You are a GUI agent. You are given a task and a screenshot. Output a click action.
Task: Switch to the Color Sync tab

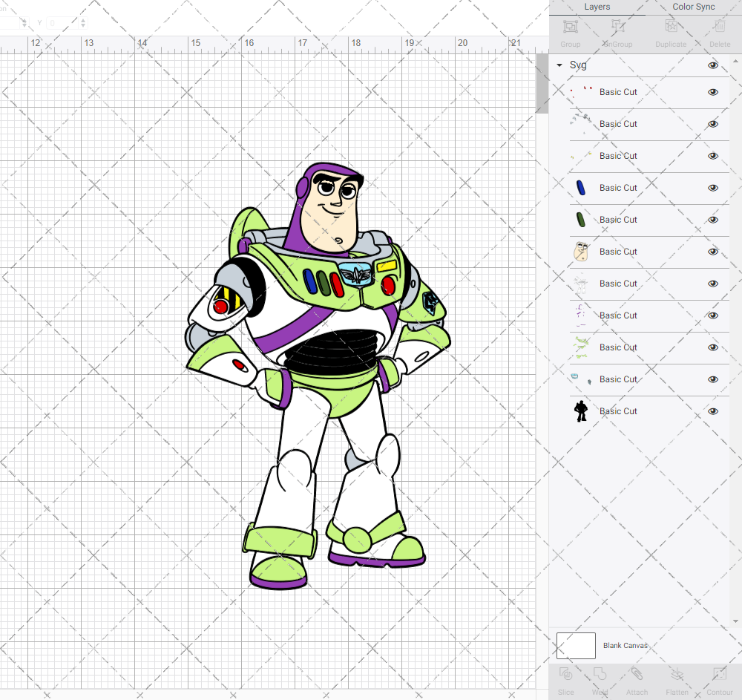[693, 7]
